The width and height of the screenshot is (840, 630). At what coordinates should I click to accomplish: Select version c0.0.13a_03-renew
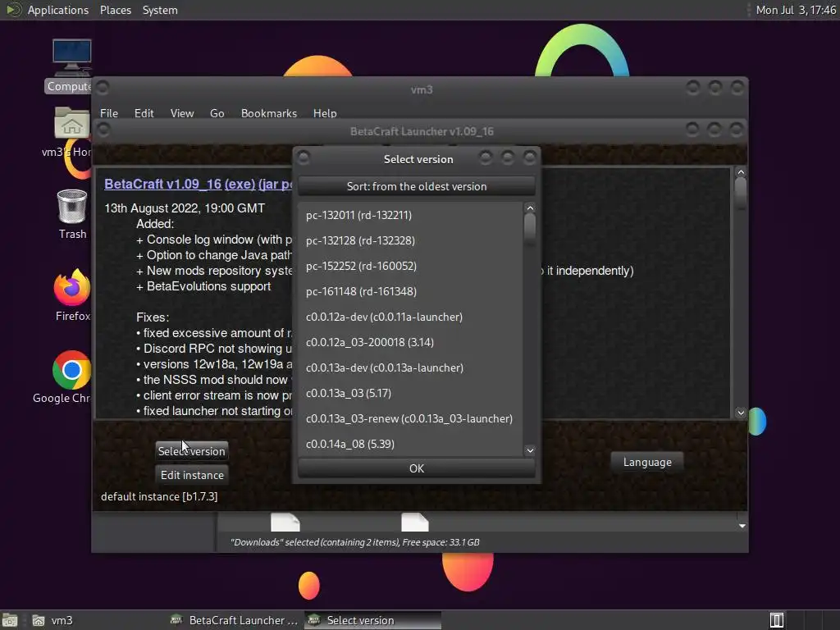[410, 418]
